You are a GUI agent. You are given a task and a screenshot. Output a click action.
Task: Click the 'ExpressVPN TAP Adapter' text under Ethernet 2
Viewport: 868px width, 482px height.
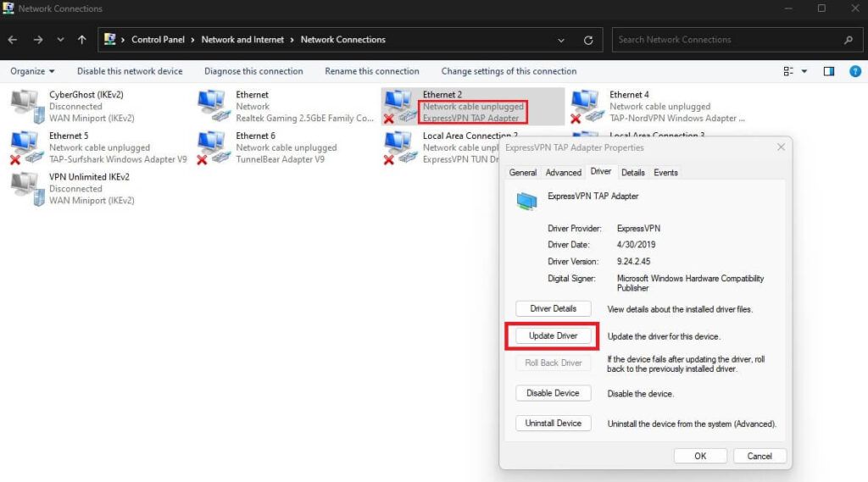471,119
